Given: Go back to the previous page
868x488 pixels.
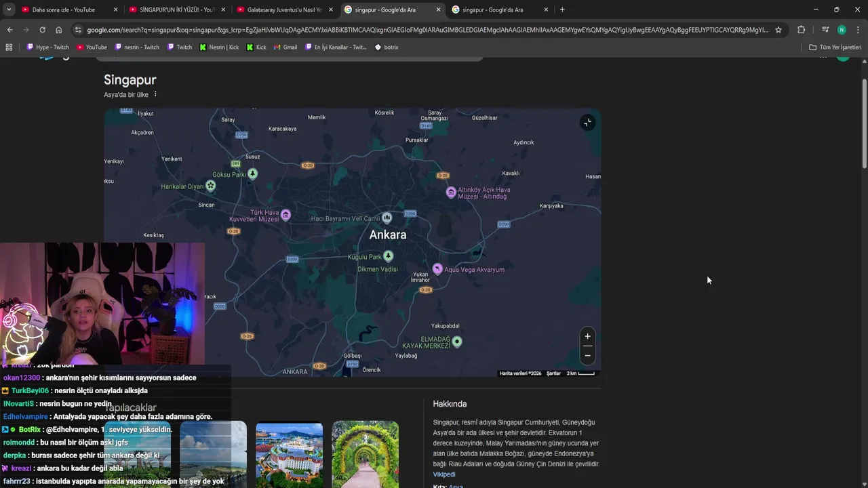Looking at the screenshot, I should [x=9, y=30].
